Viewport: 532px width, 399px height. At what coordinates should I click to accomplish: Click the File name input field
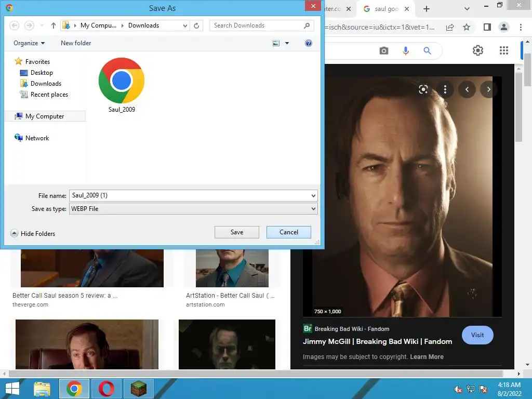[189, 195]
